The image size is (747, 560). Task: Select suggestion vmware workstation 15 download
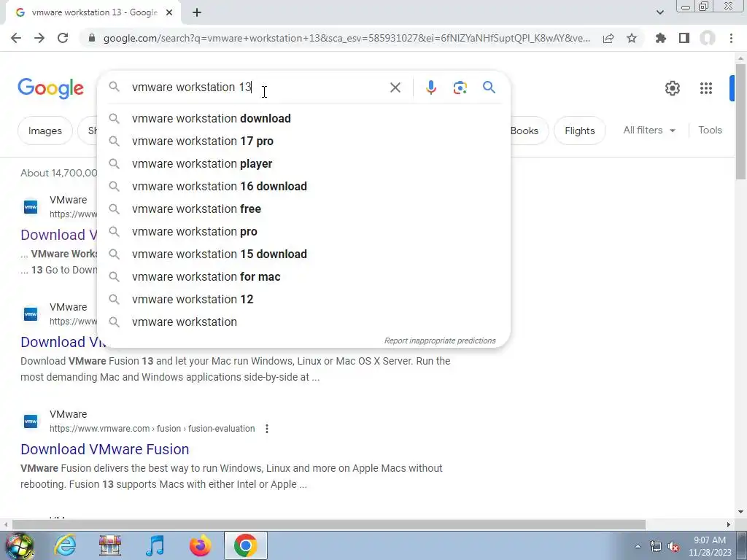click(x=303, y=254)
